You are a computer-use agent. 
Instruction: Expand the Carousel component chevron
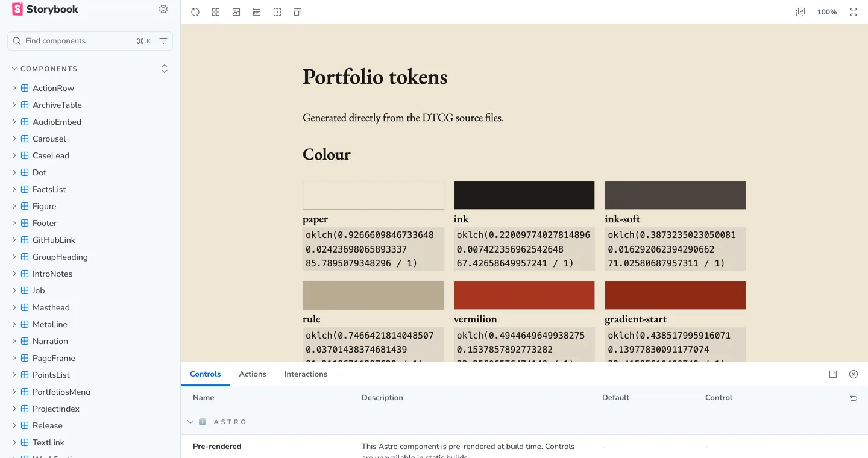tap(14, 139)
